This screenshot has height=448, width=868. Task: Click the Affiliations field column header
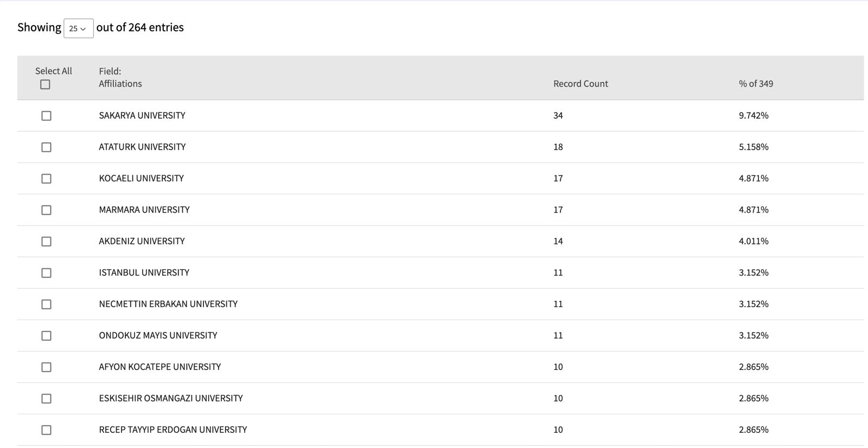pyautogui.click(x=120, y=84)
